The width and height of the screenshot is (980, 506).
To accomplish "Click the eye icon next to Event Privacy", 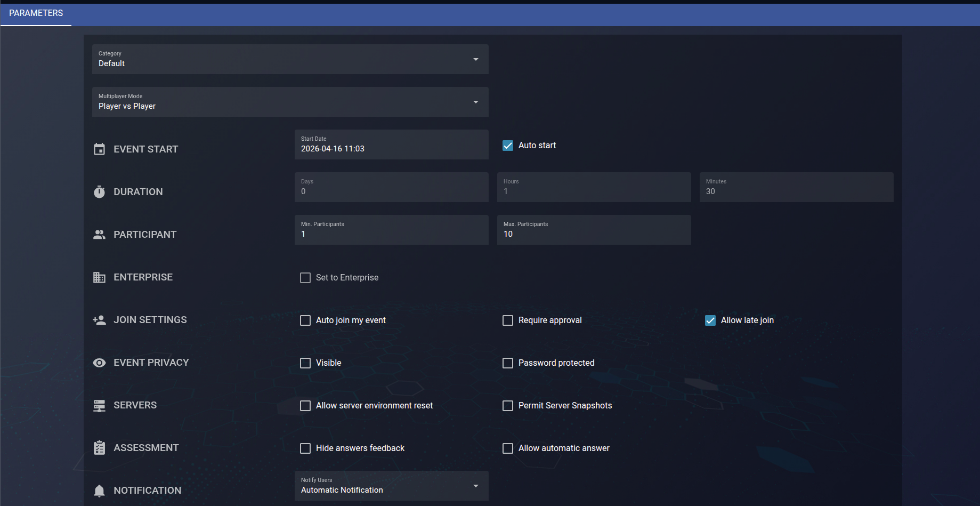I will tap(99, 363).
